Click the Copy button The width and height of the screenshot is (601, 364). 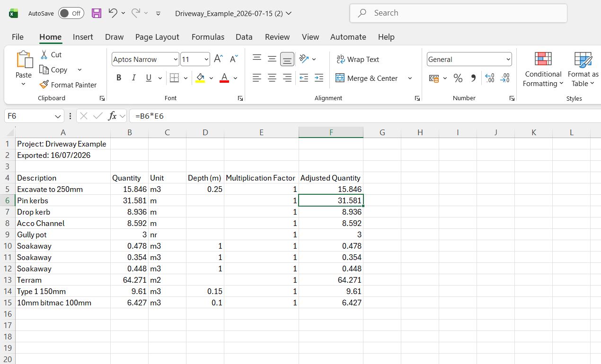click(x=54, y=70)
